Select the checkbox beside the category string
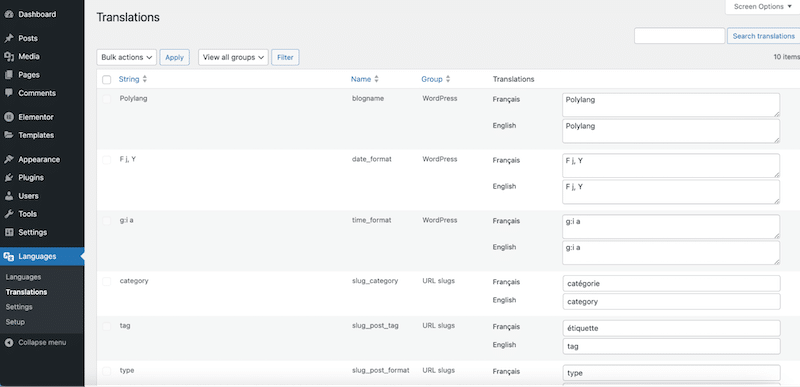Viewport: 800px width, 387px height. [x=107, y=281]
